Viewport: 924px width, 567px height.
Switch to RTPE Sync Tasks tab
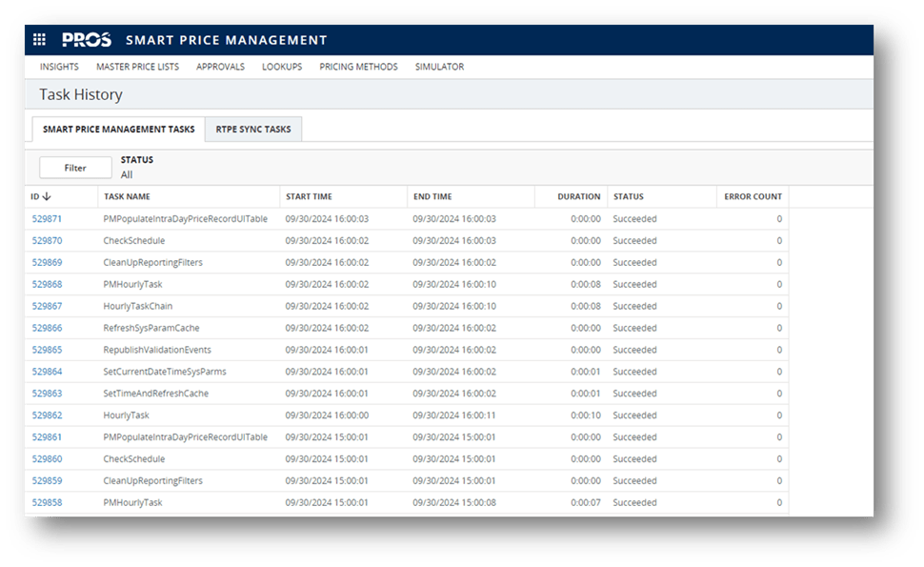point(253,129)
